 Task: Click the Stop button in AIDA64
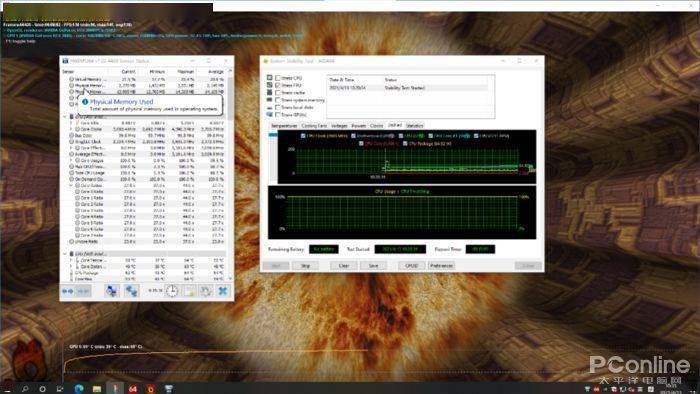(305, 265)
